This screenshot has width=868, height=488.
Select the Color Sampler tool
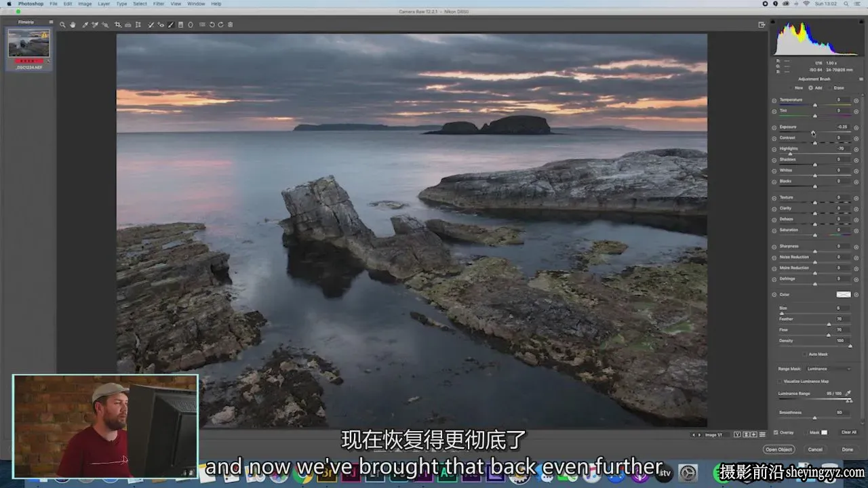[95, 24]
